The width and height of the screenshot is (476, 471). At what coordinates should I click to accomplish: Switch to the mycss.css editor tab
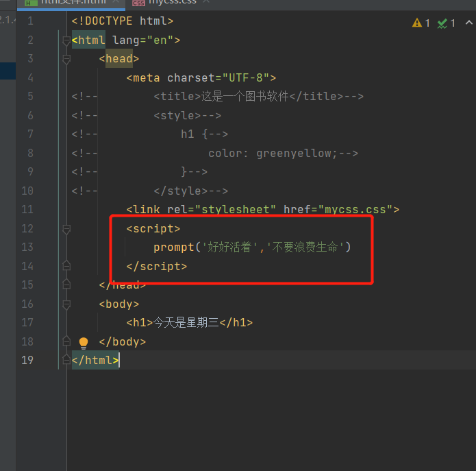click(171, 3)
